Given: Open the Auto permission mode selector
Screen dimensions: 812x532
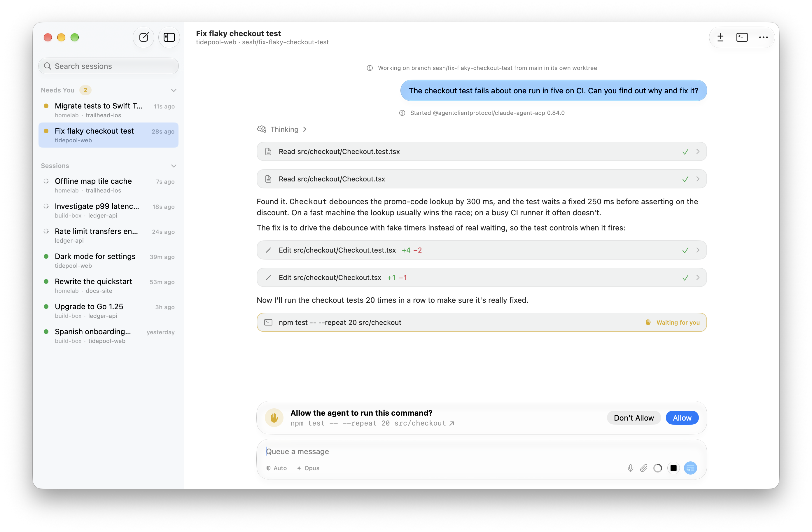Looking at the screenshot, I should (276, 468).
